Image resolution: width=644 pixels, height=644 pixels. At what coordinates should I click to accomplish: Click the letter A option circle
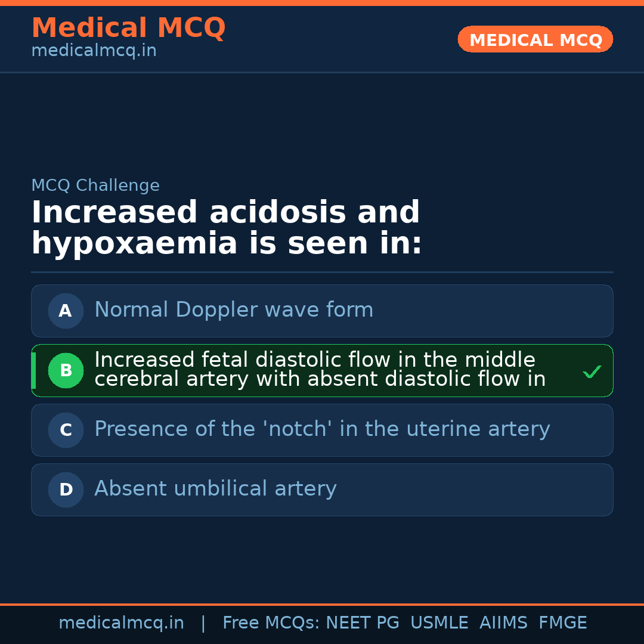coord(66,311)
